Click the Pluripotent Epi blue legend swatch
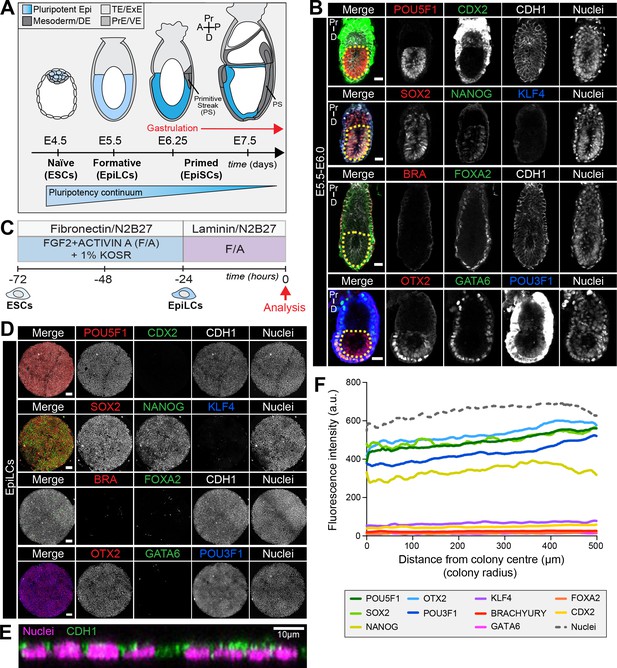This screenshot has width=617, height=668. pos(26,9)
